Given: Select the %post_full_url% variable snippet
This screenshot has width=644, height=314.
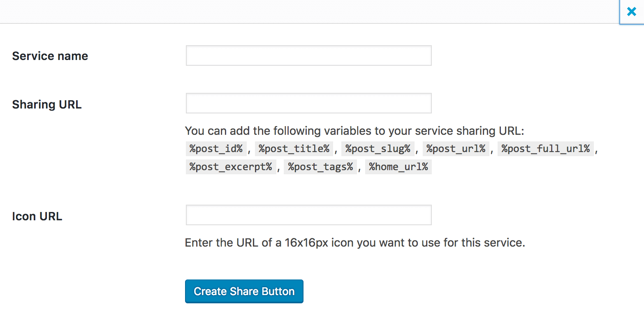Looking at the screenshot, I should click(x=545, y=149).
